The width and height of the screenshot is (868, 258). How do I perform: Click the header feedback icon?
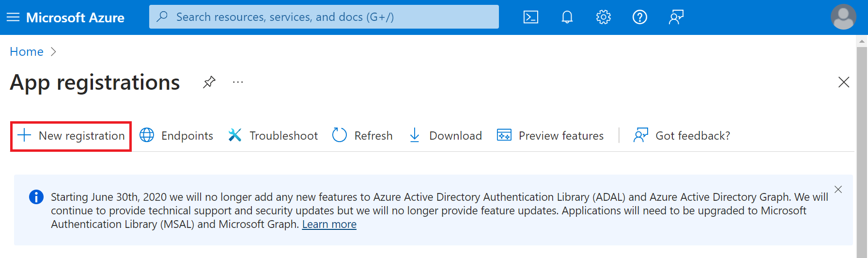676,17
